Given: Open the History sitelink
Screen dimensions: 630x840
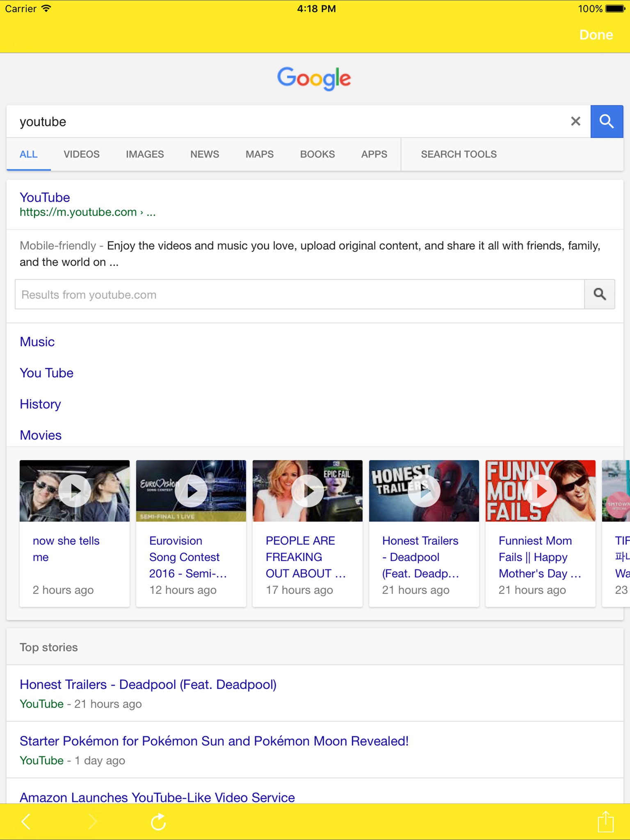Looking at the screenshot, I should coord(40,404).
